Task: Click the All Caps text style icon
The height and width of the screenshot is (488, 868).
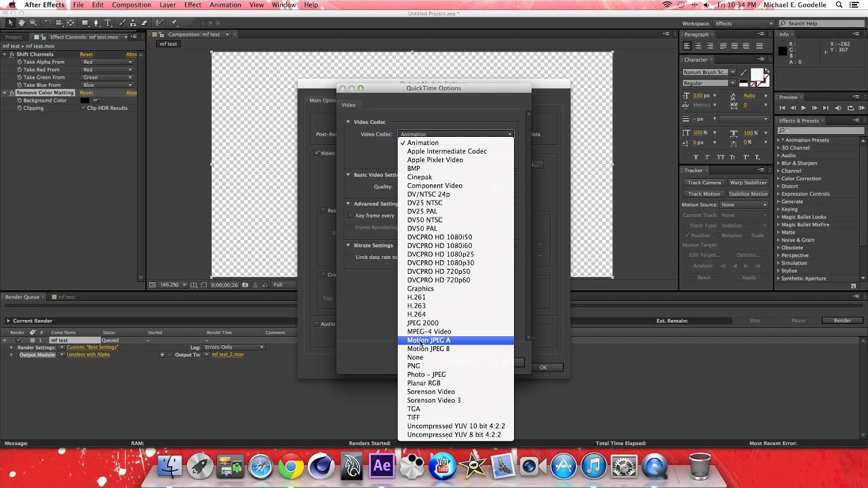Action: pyautogui.click(x=720, y=157)
